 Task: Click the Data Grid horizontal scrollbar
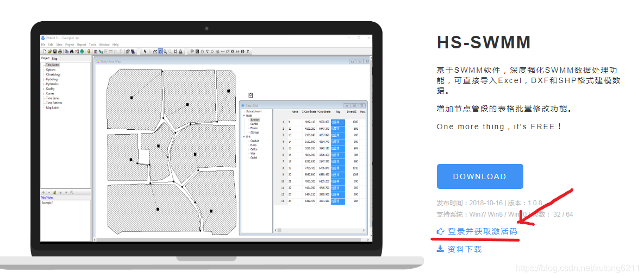(320, 230)
